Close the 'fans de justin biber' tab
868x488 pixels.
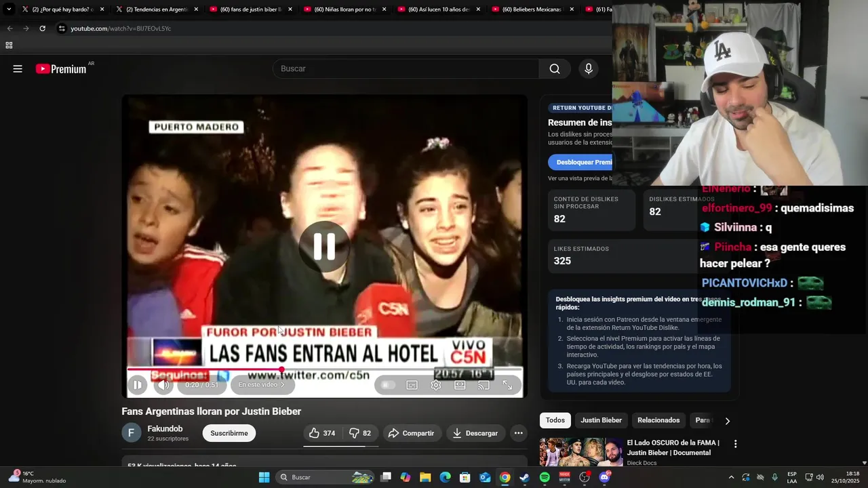point(290,9)
